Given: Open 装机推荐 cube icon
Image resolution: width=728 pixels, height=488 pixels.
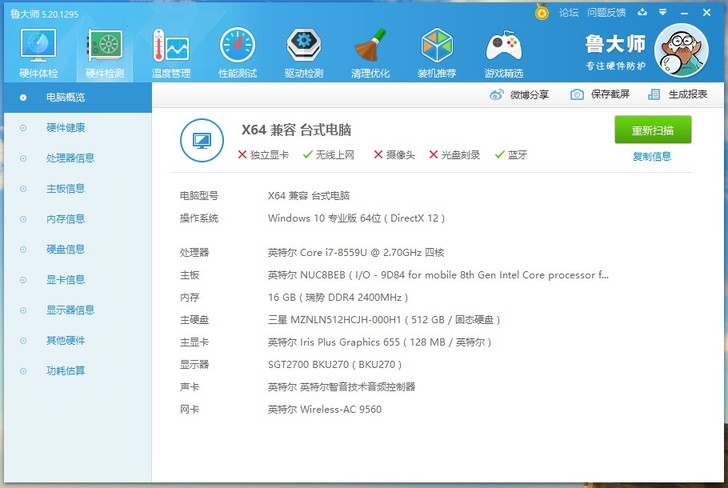Looking at the screenshot, I should (436, 45).
